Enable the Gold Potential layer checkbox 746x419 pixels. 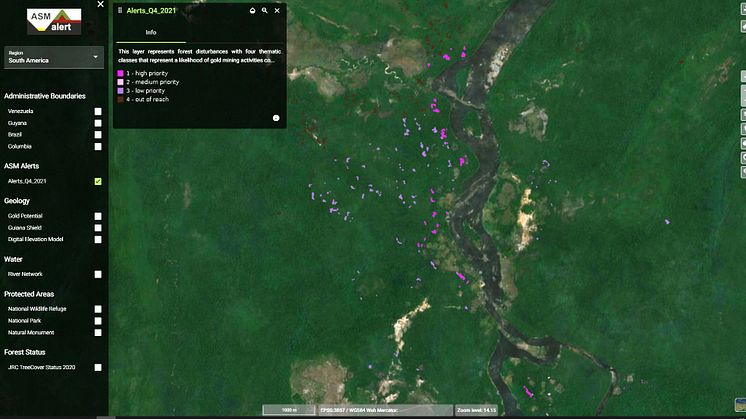(x=98, y=216)
